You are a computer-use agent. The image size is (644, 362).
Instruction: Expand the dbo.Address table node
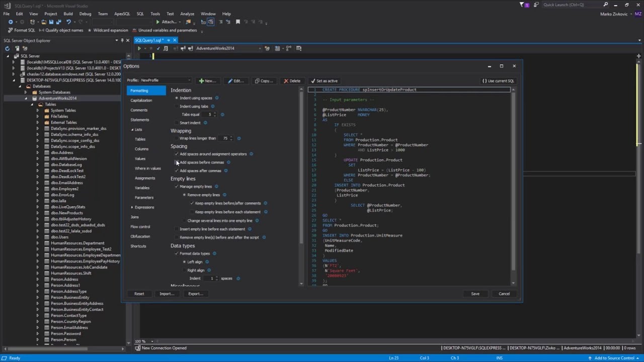pos(37,152)
